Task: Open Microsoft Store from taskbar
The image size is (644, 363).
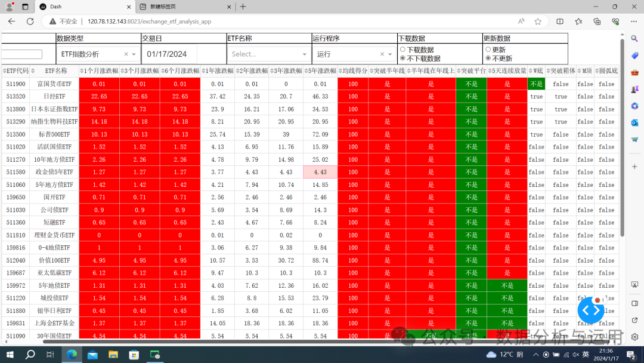Action: [134, 355]
